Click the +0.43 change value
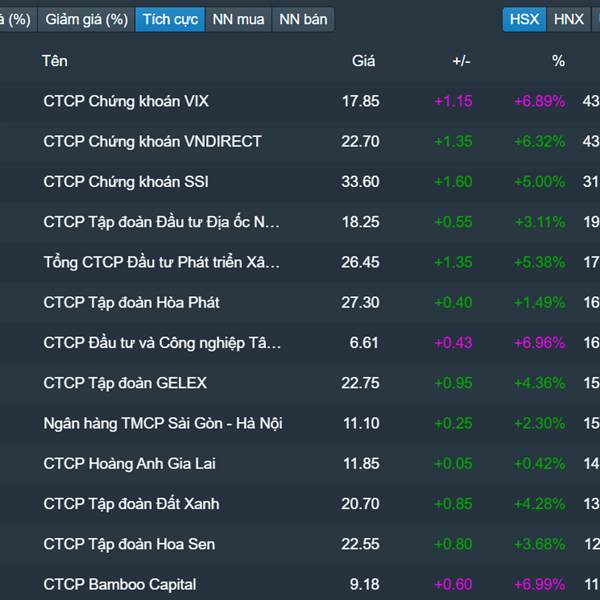The height and width of the screenshot is (600, 600). tap(453, 343)
